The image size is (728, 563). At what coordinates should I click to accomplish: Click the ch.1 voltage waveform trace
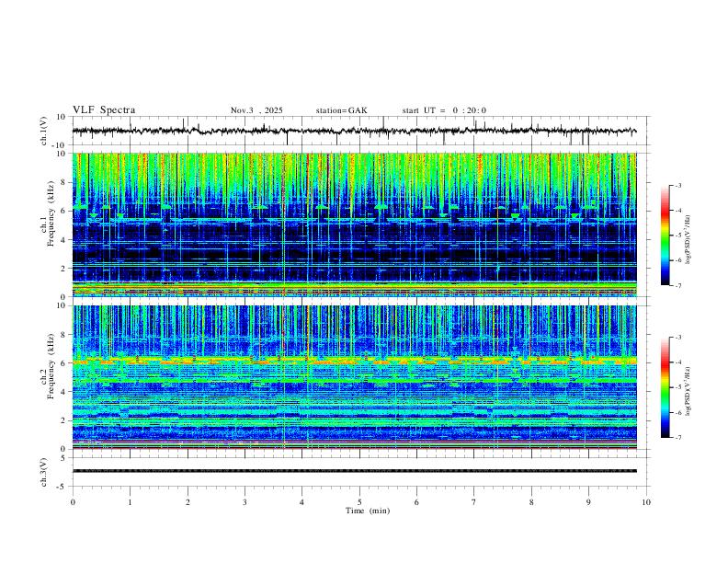pyautogui.click(x=354, y=131)
